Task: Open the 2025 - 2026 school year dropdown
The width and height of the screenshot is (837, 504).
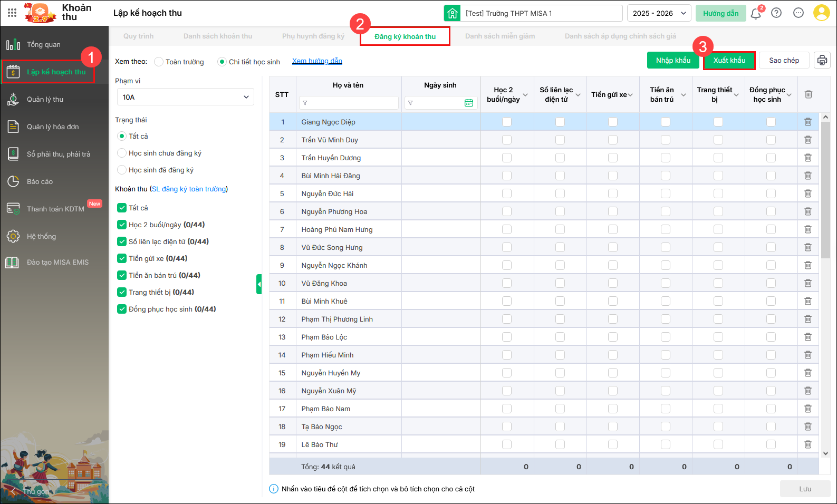Action: [659, 13]
